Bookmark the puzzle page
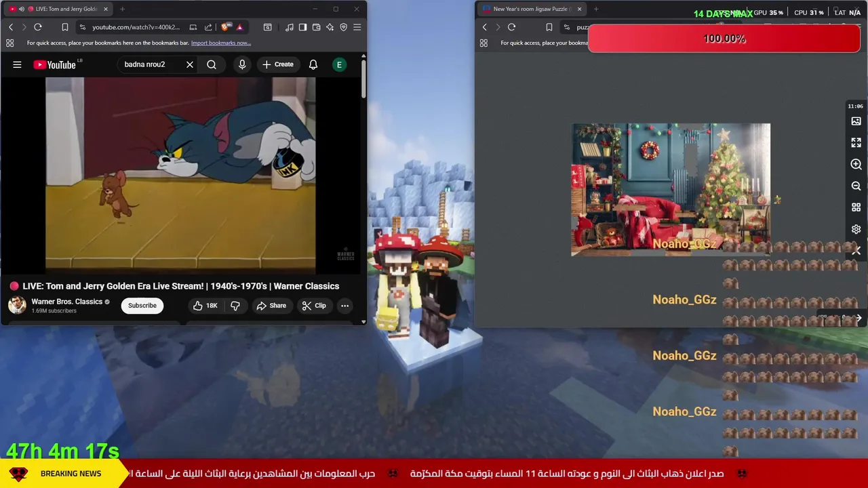868x488 pixels. tap(549, 27)
